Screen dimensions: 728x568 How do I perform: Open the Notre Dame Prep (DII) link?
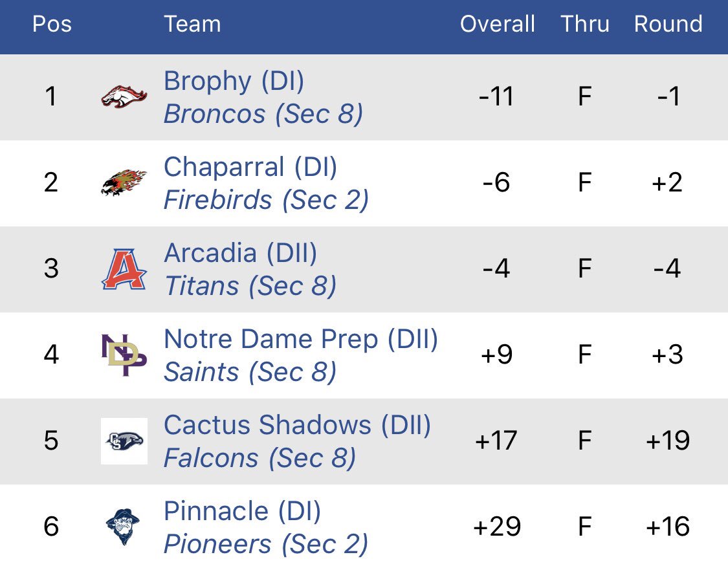coord(301,339)
